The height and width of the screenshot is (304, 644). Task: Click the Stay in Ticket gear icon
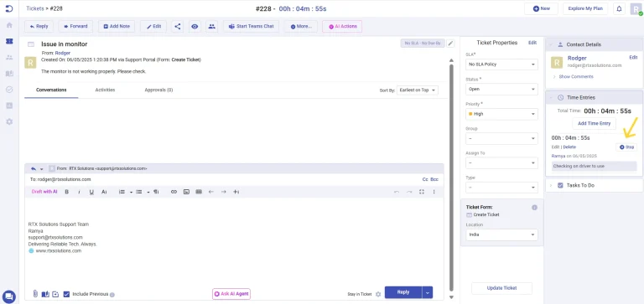pyautogui.click(x=378, y=294)
